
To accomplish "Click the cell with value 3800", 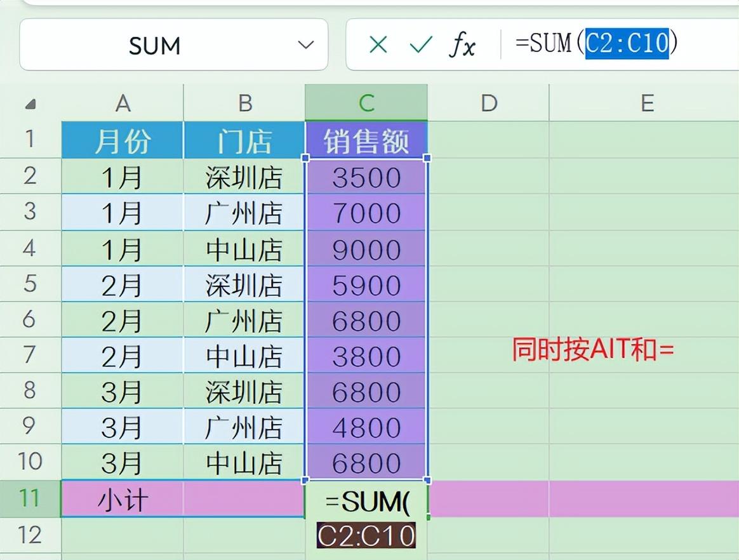I will (366, 356).
